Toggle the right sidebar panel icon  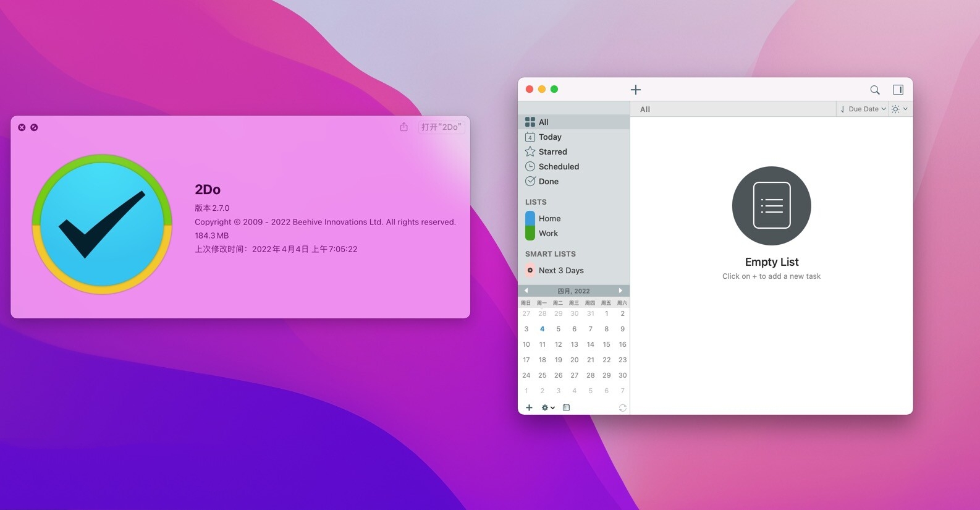[x=898, y=90]
